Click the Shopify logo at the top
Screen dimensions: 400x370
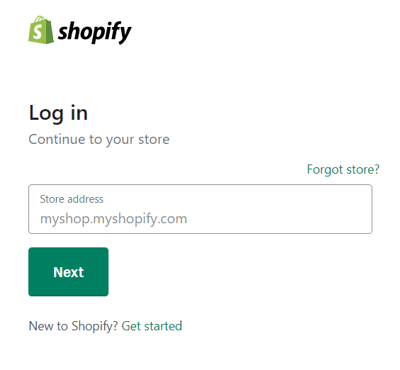80,30
